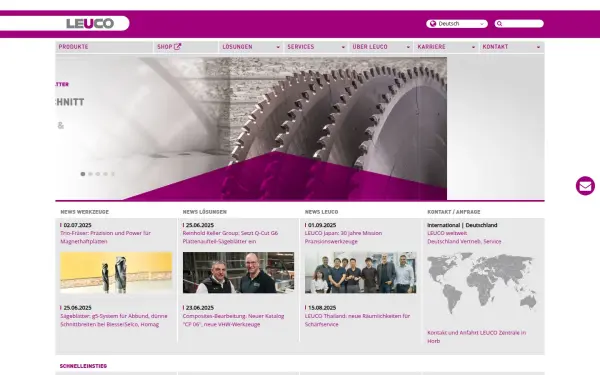Open the Shop link in navigation
The image size is (600, 375).
[165, 47]
